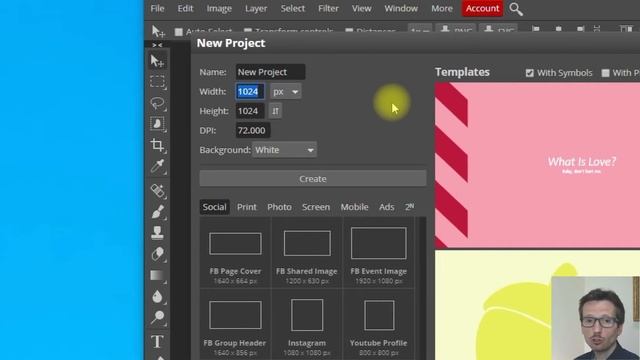Image resolution: width=640 pixels, height=360 pixels.
Task: Select the Brush tool
Action: [x=157, y=212]
